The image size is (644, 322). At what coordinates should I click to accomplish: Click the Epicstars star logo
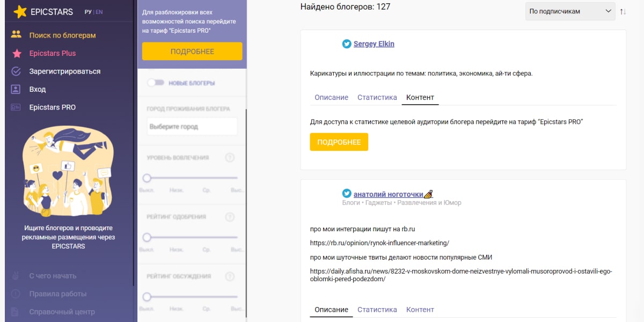coord(20,12)
